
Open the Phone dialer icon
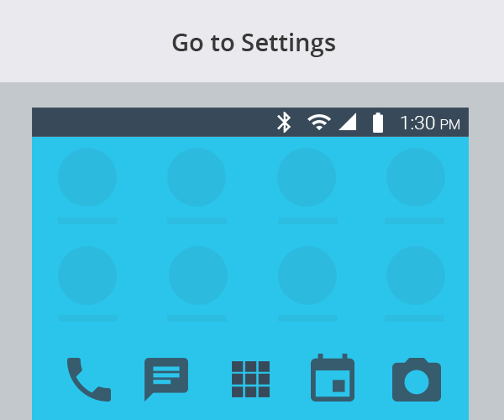coord(89,380)
